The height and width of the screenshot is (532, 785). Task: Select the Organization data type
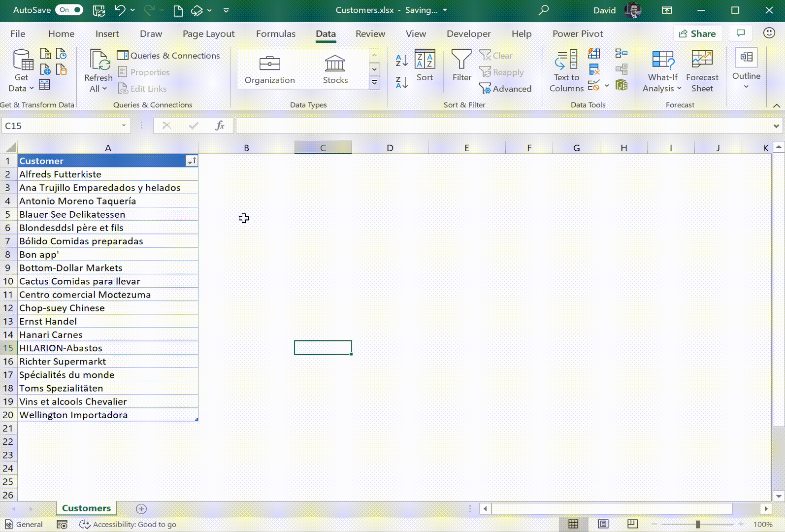269,69
